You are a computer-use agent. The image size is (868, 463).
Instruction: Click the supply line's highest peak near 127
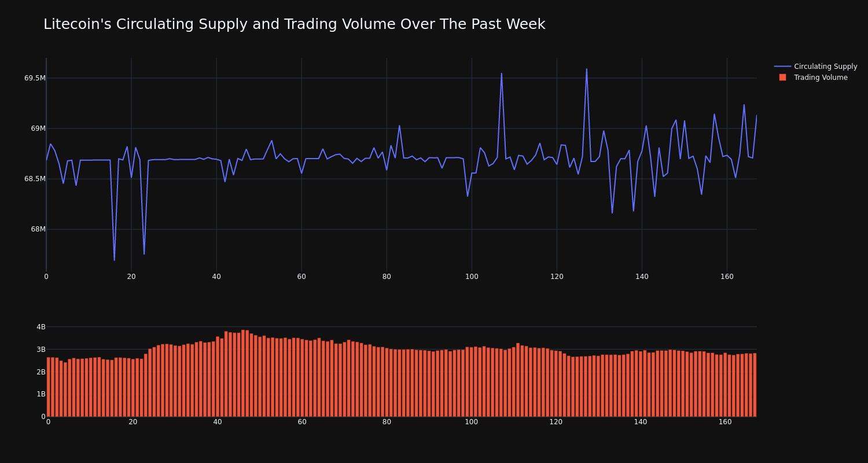tap(586, 69)
